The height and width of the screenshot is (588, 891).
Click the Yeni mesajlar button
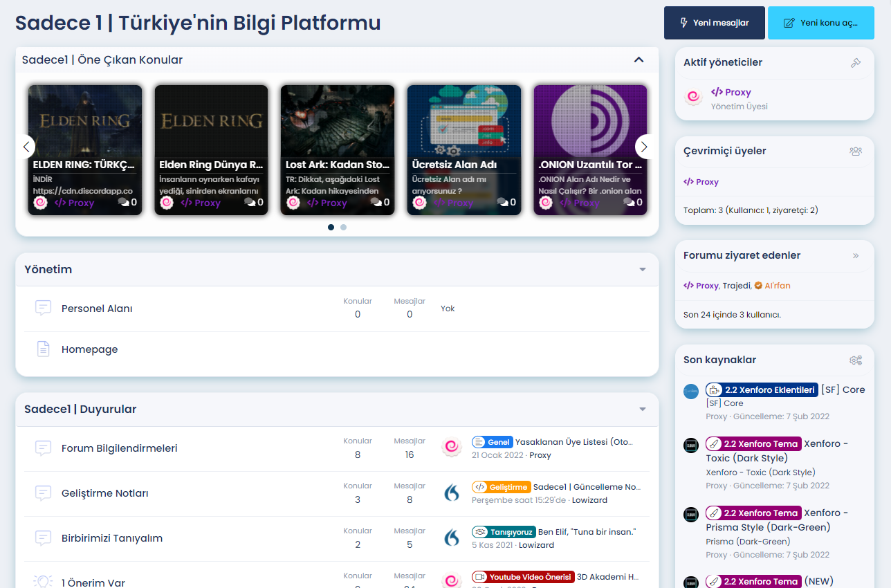click(x=715, y=23)
